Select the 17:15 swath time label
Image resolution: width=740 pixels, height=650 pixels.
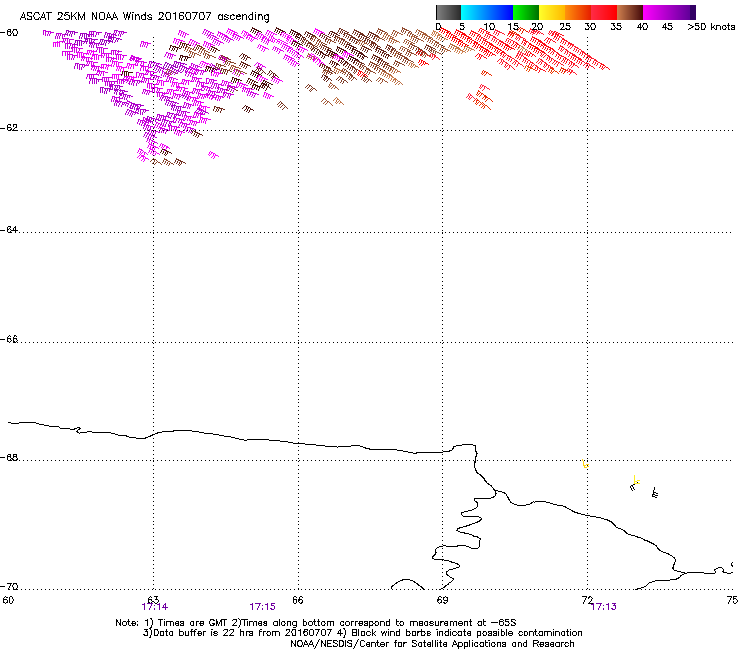pyautogui.click(x=262, y=607)
